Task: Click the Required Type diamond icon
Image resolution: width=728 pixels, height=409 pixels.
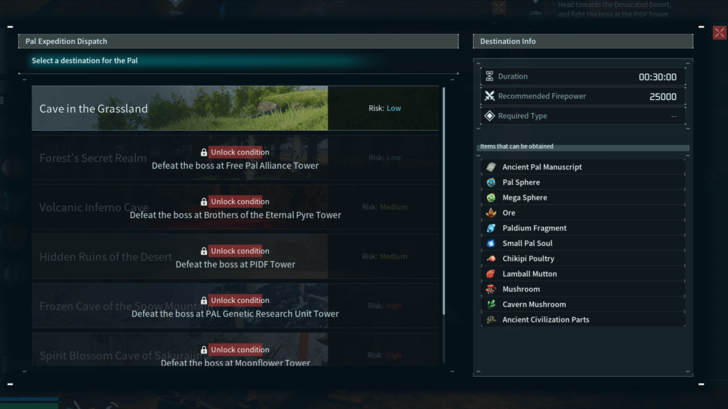Action: pyautogui.click(x=489, y=116)
